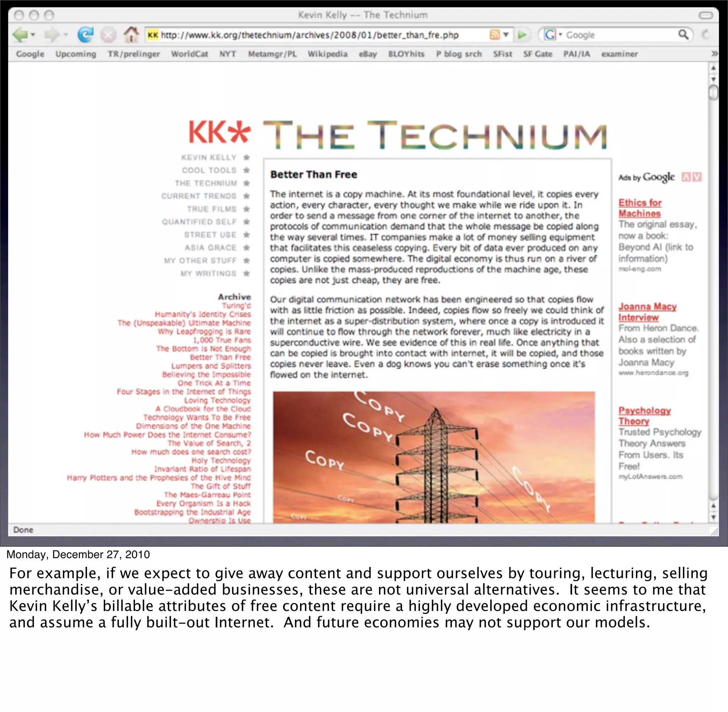Image resolution: width=728 pixels, height=712 pixels.
Task: Click the green Back arrow button
Action: [x=20, y=35]
